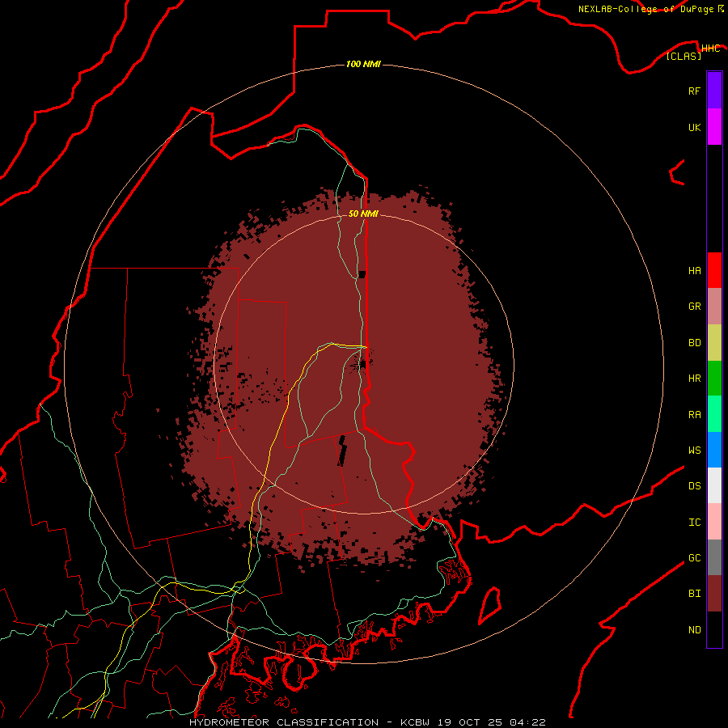Click the [CLAS] label
Screen dimensions: 728x728
click(x=684, y=57)
